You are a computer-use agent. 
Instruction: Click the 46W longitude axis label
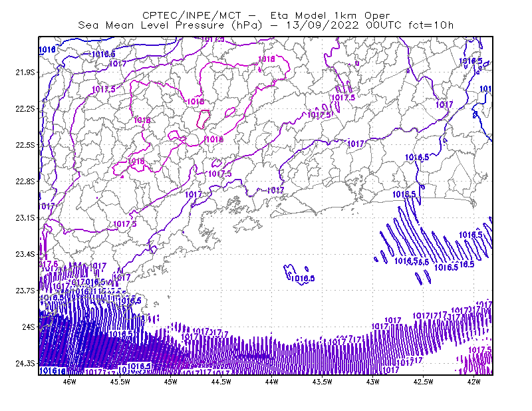click(x=70, y=382)
